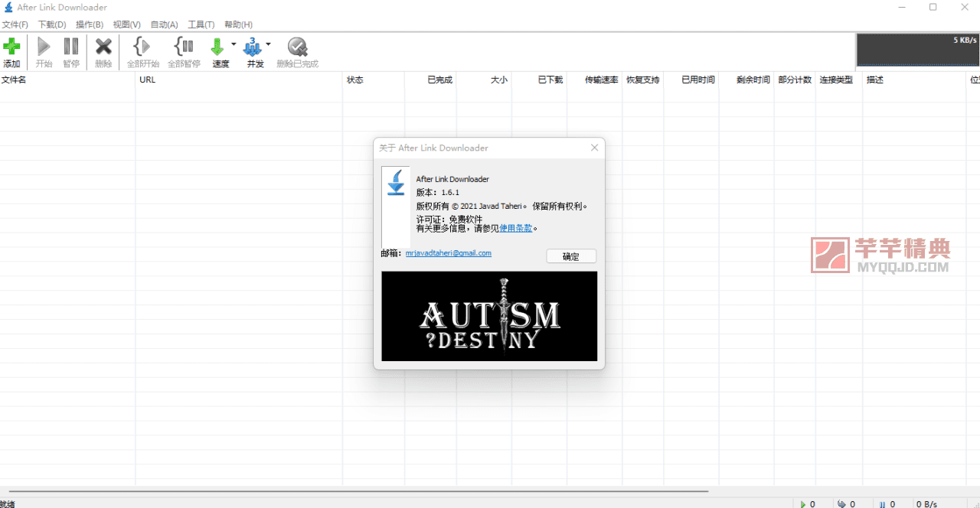Open the 帮助(H) menu
The width and height of the screenshot is (980, 508).
[239, 24]
